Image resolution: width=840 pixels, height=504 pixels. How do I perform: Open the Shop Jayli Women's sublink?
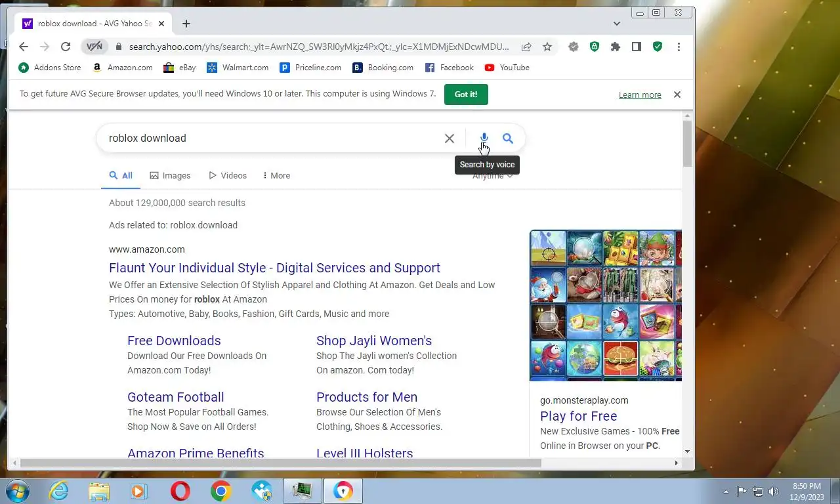pyautogui.click(x=374, y=341)
